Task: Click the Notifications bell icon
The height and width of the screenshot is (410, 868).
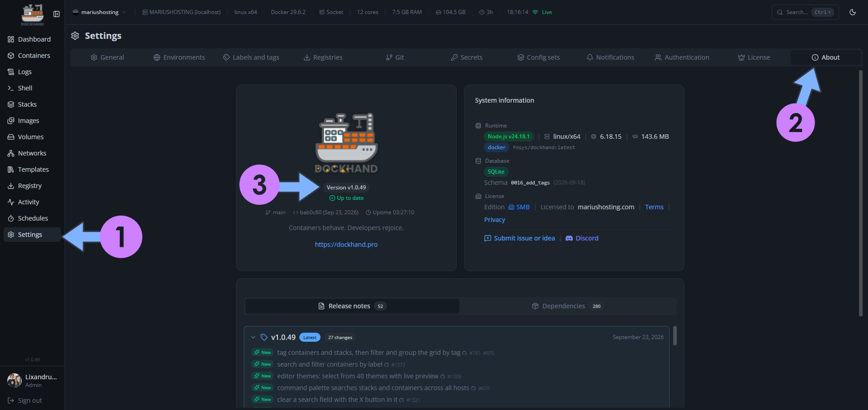Action: click(590, 57)
